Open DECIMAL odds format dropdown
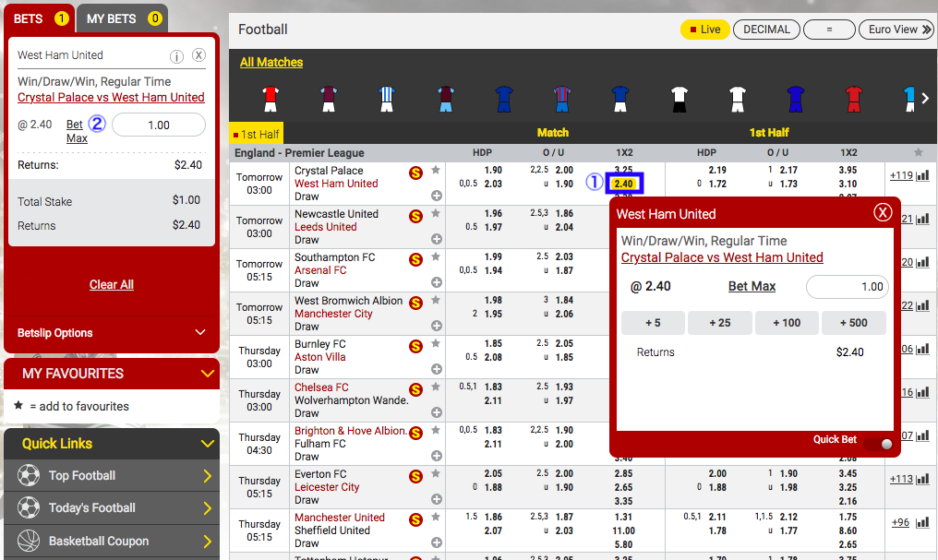 pos(766,30)
